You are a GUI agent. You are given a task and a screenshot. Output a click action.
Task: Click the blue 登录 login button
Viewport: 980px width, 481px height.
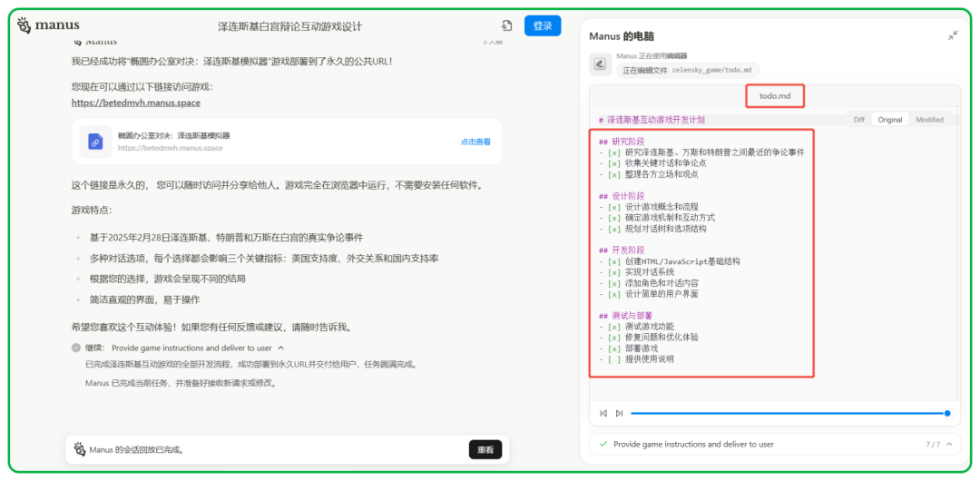543,25
